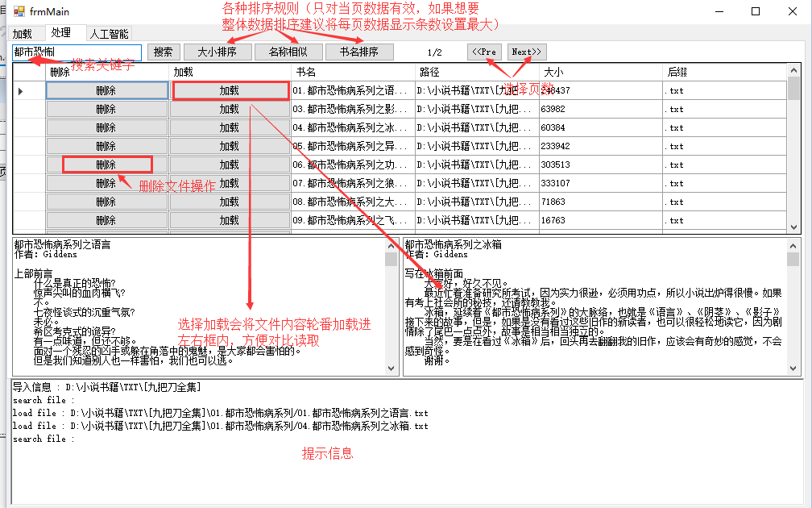Go to previous page with <<Pre
This screenshot has width=812, height=508.
coord(484,52)
